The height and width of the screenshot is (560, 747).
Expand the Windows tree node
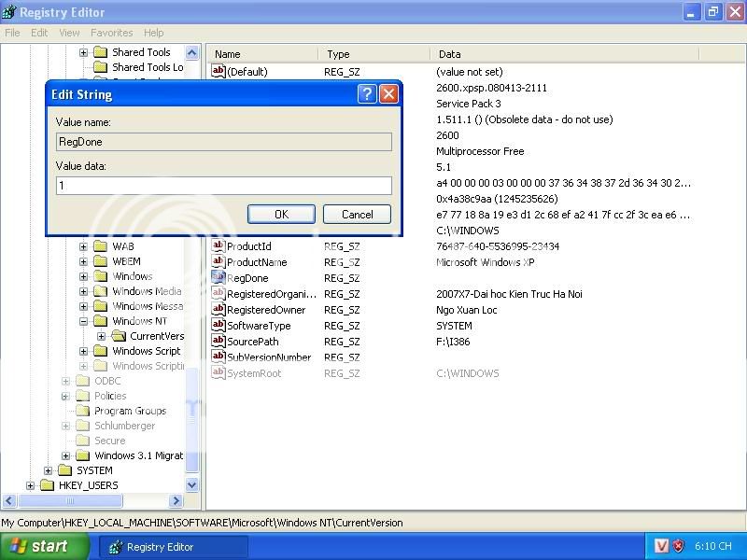point(83,276)
